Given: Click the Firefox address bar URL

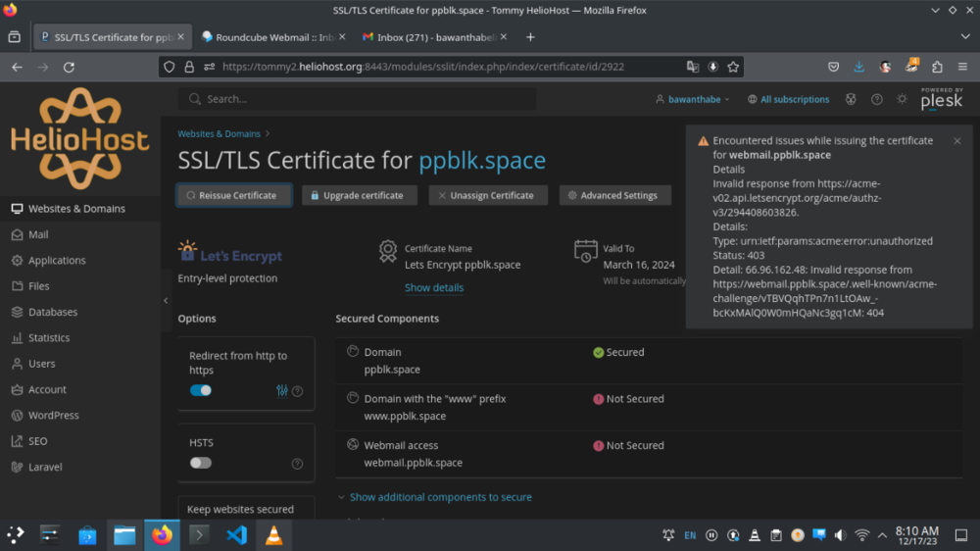Looking at the screenshot, I should click(423, 67).
